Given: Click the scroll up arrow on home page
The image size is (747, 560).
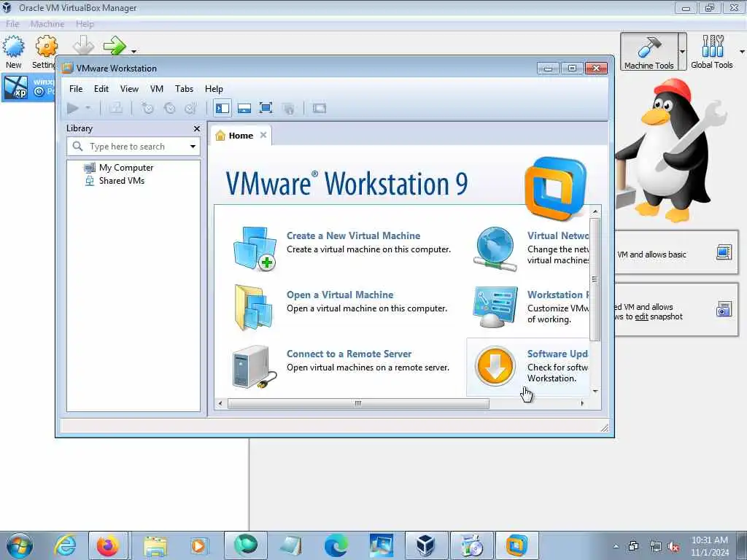Looking at the screenshot, I should point(595,211).
